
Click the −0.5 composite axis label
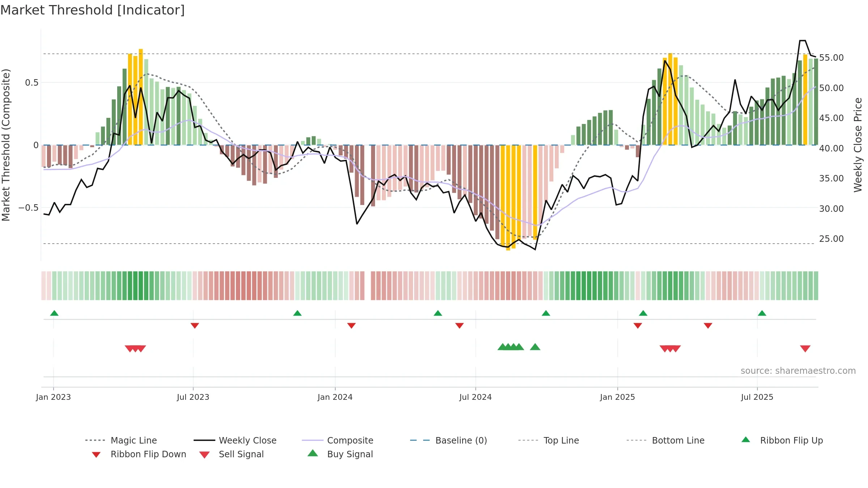tap(28, 208)
